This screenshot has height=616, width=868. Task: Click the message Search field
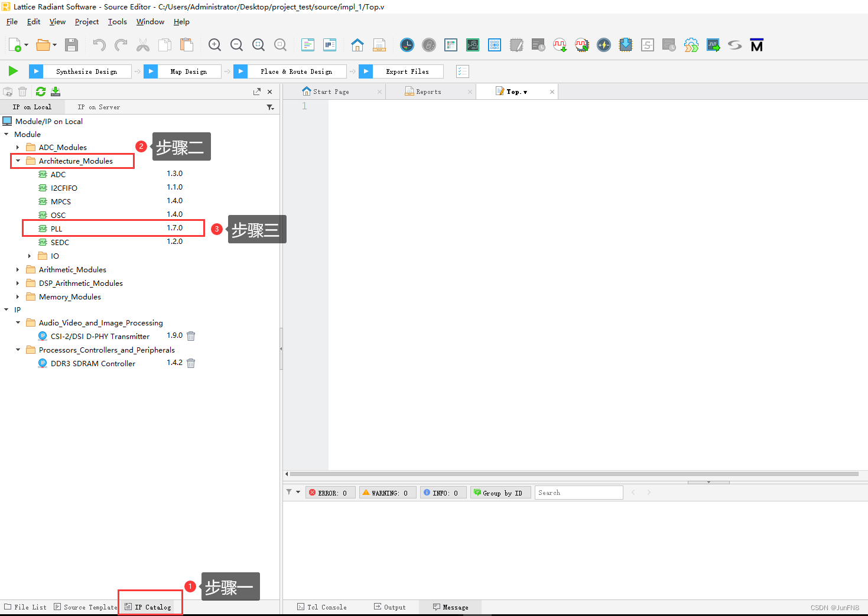(x=578, y=493)
